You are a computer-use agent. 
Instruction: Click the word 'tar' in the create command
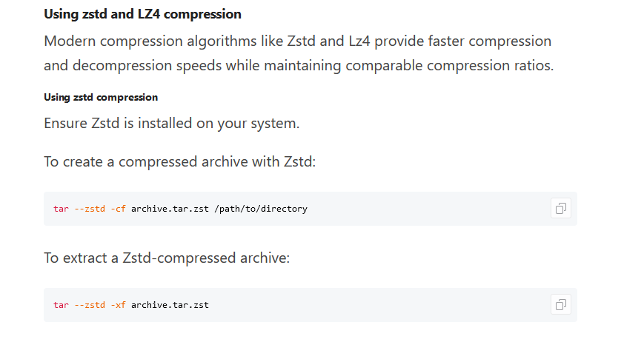click(61, 209)
